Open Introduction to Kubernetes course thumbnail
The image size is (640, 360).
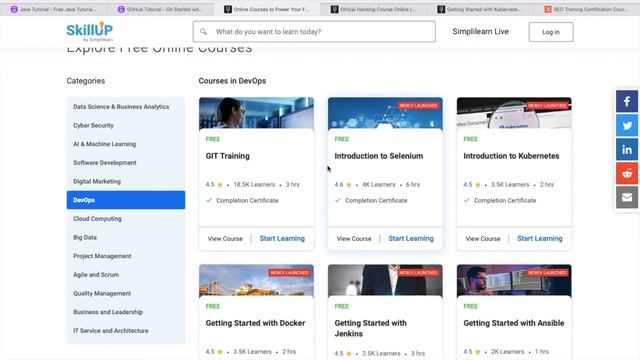point(514,113)
